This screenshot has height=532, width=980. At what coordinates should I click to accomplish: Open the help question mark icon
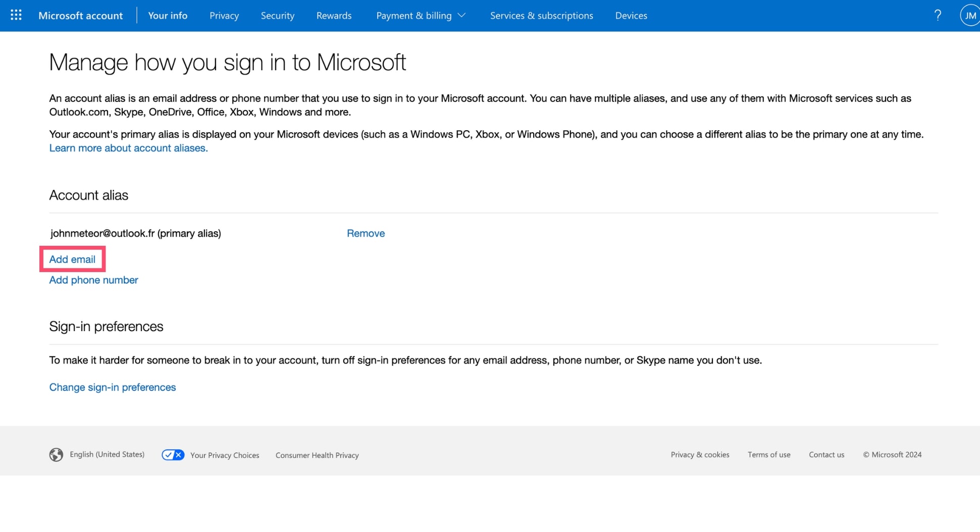[938, 15]
